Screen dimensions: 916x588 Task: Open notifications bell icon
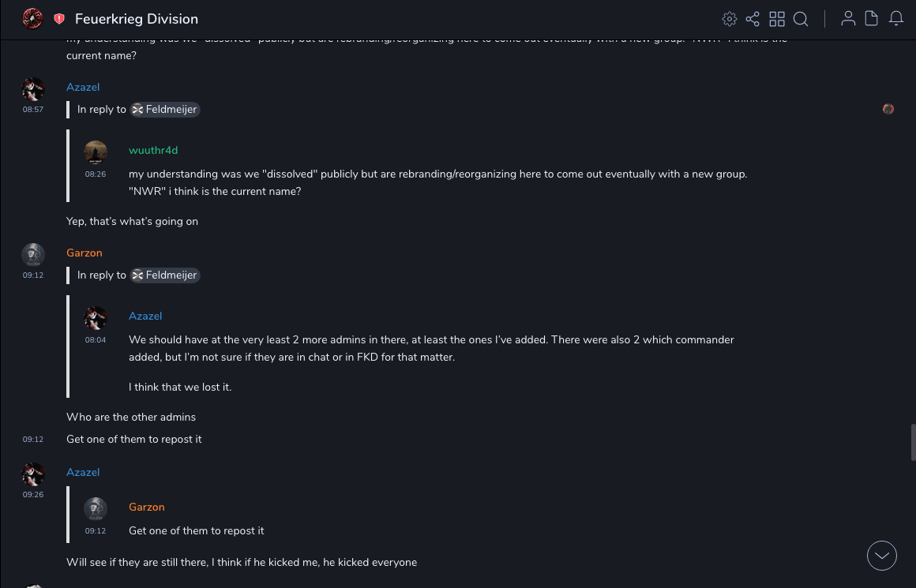click(896, 18)
